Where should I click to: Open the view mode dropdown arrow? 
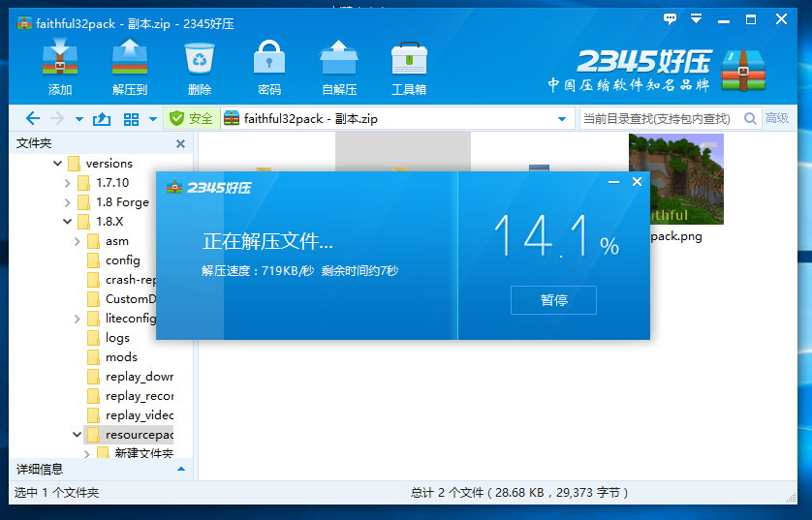(153, 119)
